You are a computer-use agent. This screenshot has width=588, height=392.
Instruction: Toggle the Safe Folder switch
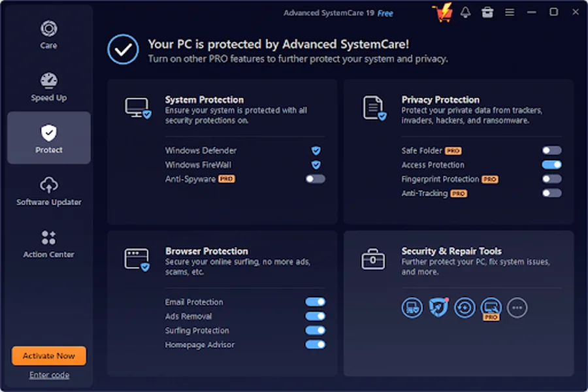click(551, 150)
